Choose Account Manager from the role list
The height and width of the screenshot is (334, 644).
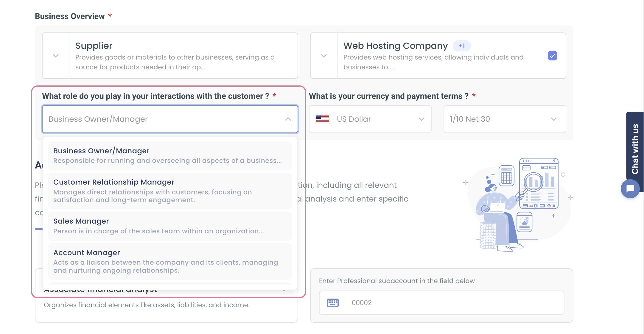[170, 261]
